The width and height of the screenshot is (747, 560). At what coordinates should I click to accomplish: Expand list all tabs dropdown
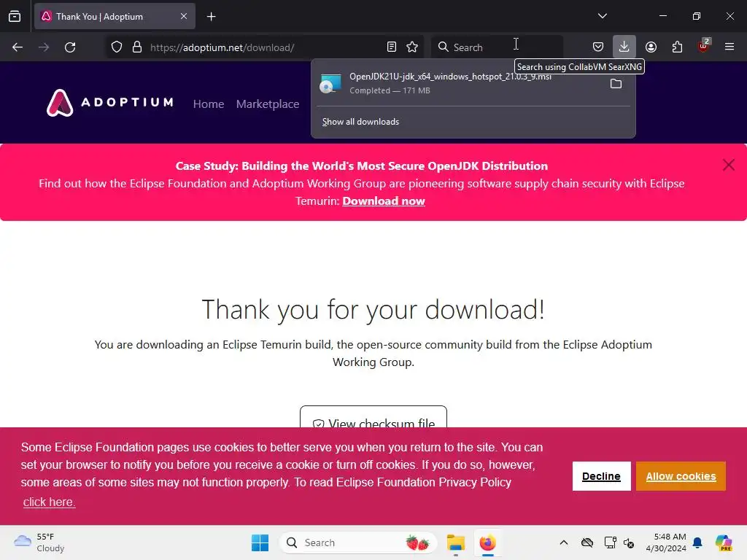tap(602, 16)
